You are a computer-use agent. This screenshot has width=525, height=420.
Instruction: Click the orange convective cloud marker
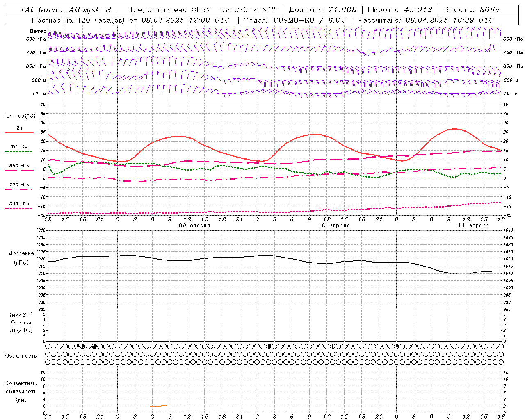tap(158, 406)
